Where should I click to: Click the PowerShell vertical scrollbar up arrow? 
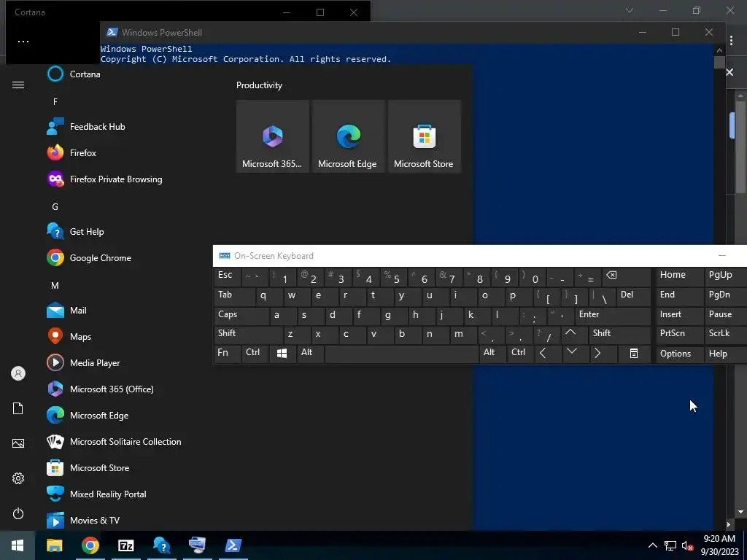[x=719, y=50]
